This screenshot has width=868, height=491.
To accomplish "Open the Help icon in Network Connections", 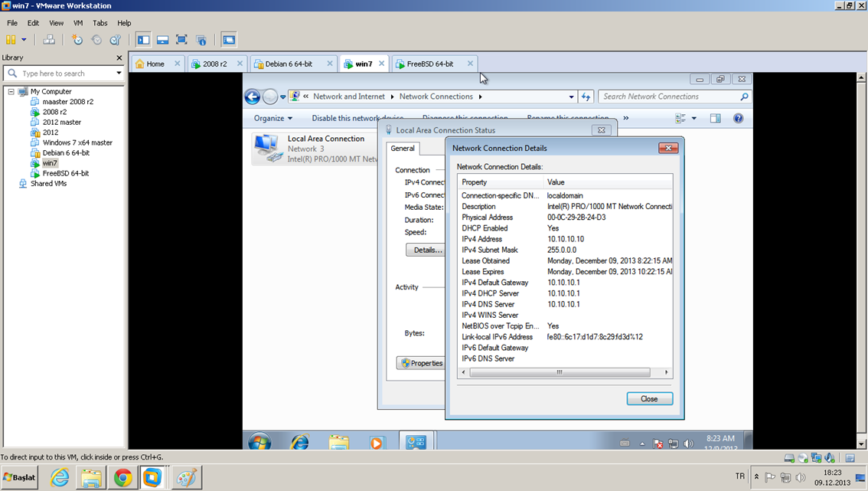I will tap(738, 118).
